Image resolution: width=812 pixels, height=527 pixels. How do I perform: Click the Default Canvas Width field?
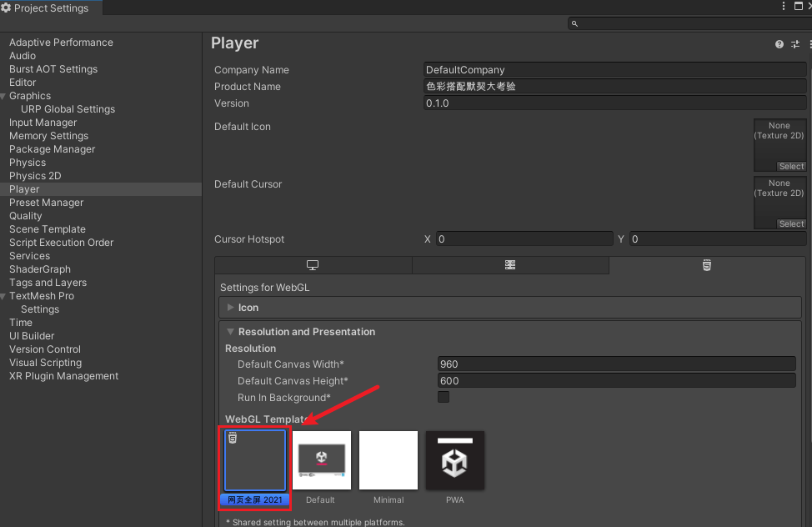616,364
